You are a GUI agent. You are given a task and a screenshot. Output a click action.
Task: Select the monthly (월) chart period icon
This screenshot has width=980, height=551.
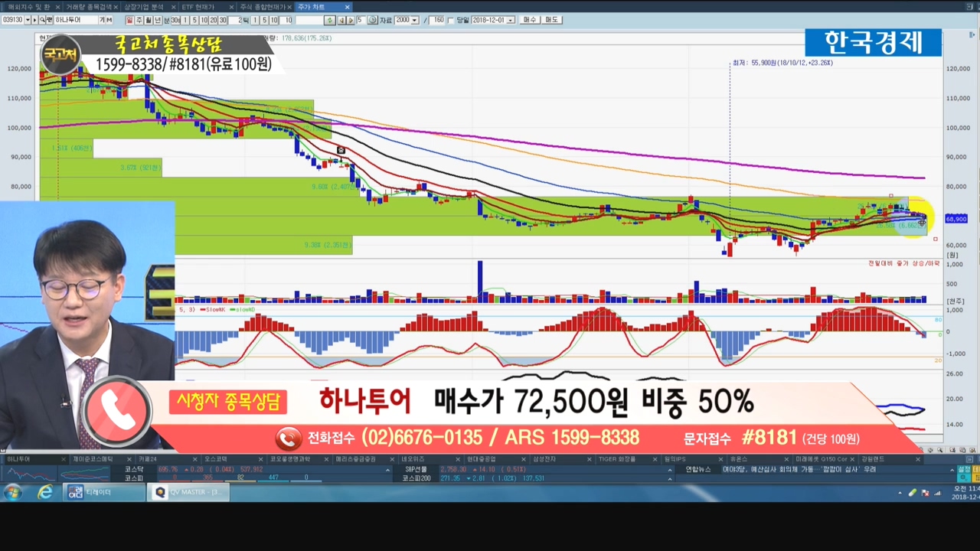pyautogui.click(x=149, y=20)
